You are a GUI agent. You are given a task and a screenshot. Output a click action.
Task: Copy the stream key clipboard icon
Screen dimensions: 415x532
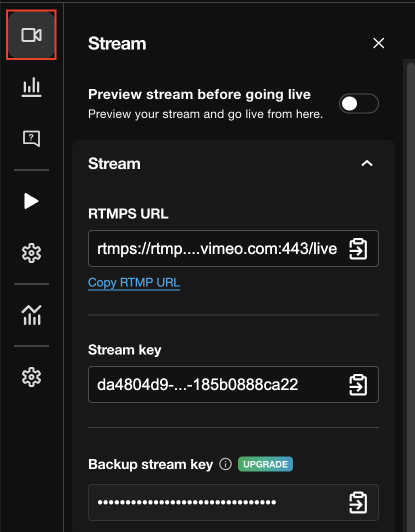(x=357, y=384)
